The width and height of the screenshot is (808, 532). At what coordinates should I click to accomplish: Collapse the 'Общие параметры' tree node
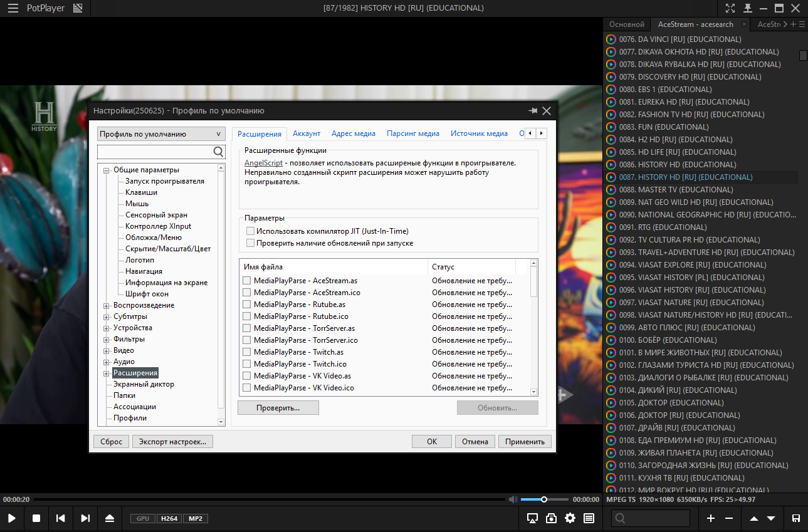107,170
